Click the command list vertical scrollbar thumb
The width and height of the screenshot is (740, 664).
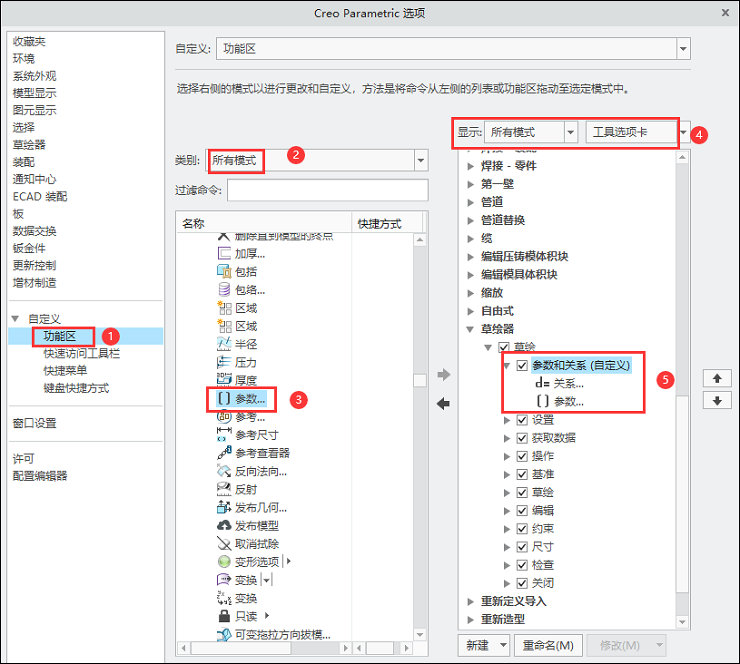(420, 380)
